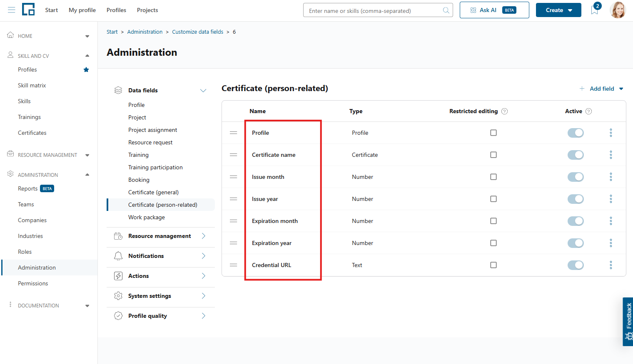Select Certificate (general) data field
Image resolution: width=633 pixels, height=364 pixels.
pyautogui.click(x=153, y=192)
